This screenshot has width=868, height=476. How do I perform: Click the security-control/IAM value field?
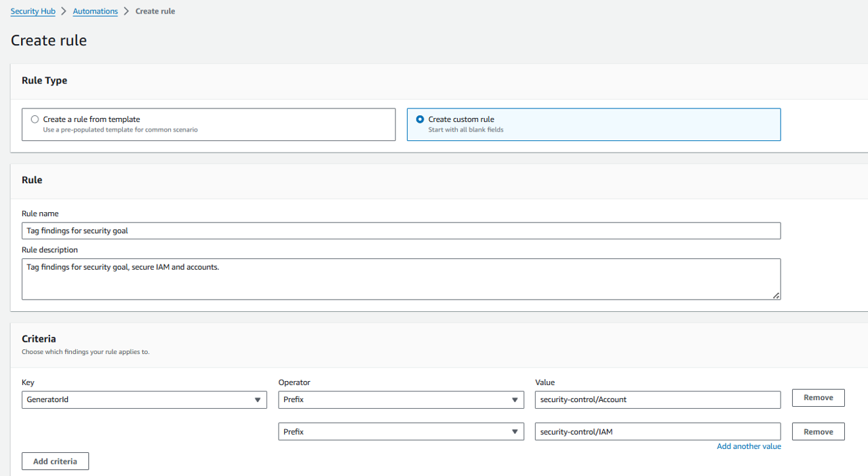[x=657, y=432]
